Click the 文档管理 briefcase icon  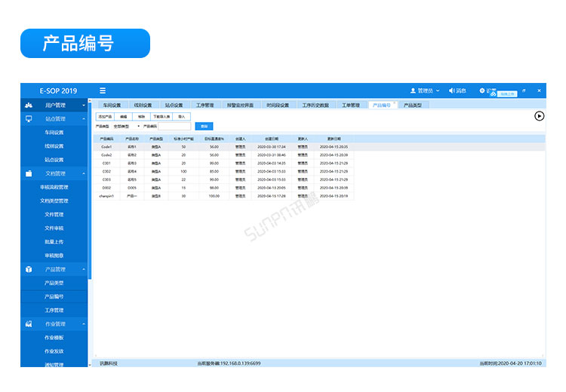29,173
